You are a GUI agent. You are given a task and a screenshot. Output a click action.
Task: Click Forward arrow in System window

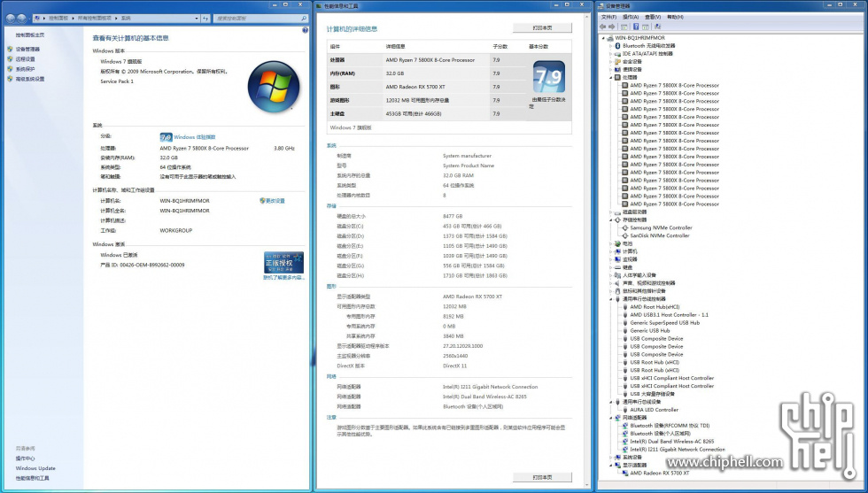pyautogui.click(x=21, y=19)
